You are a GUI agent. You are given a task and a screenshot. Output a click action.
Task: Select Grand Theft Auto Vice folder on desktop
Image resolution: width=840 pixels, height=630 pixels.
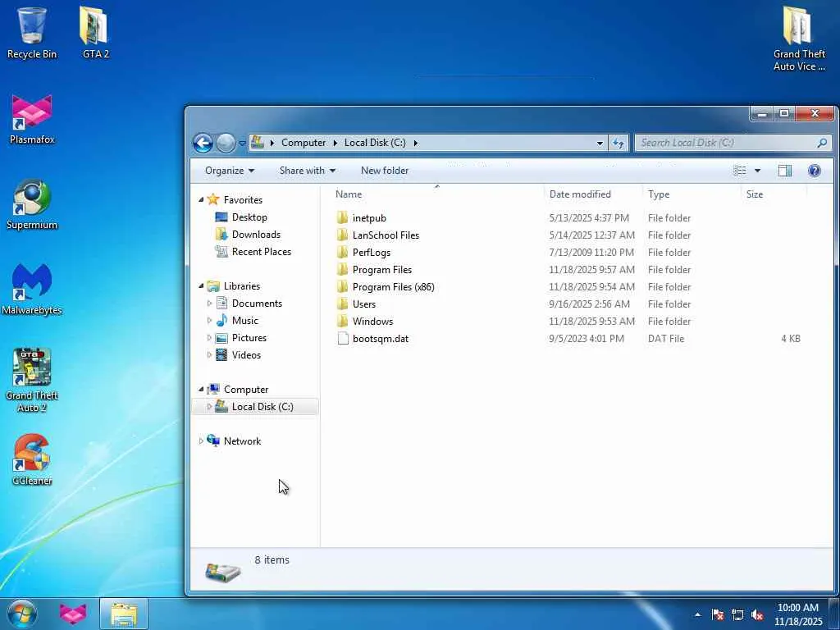pyautogui.click(x=799, y=39)
